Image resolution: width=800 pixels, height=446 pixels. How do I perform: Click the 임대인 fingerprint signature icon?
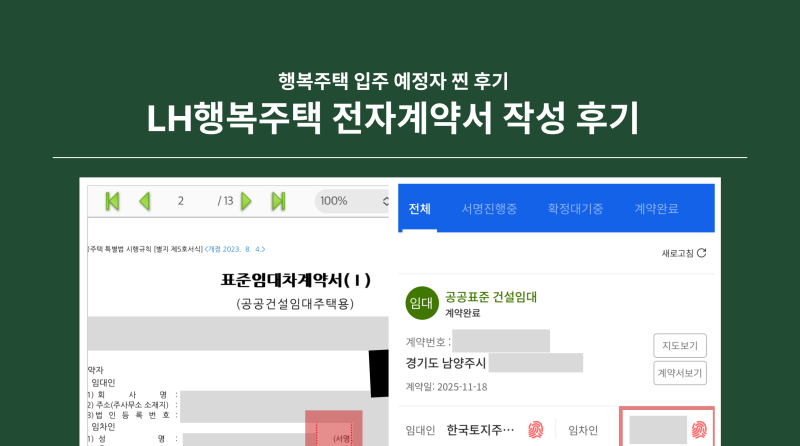tap(536, 430)
